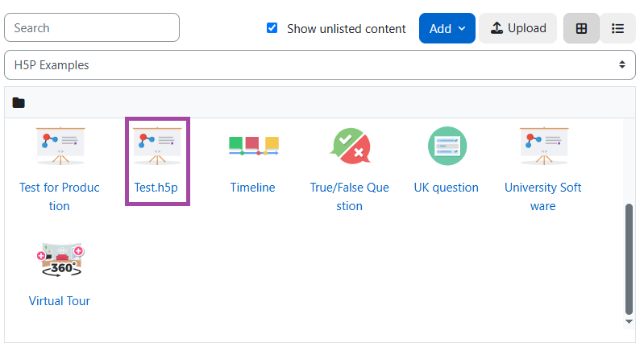Click the Test for Production presentation icon
The width and height of the screenshot is (644, 347).
point(60,146)
